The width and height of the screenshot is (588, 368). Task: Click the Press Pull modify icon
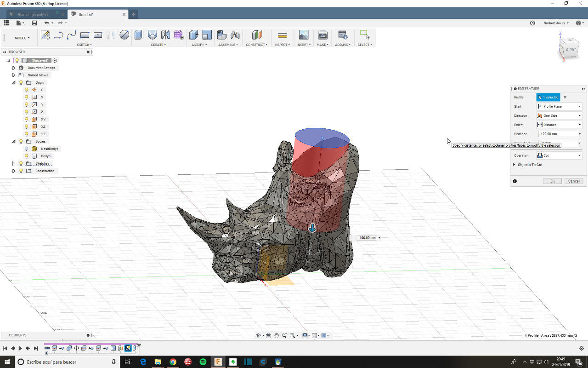[194, 35]
